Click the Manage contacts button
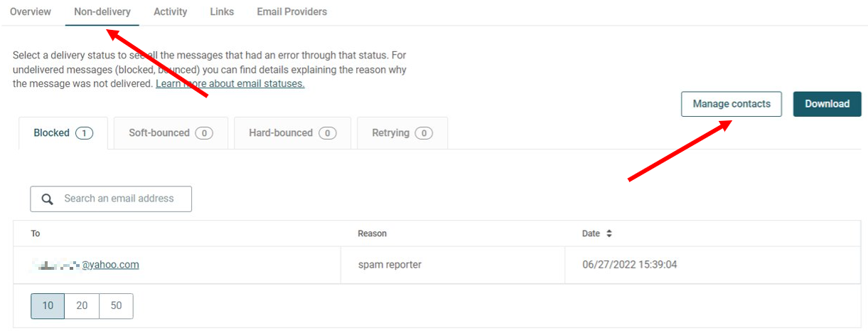This screenshot has height=336, width=868. [x=732, y=104]
